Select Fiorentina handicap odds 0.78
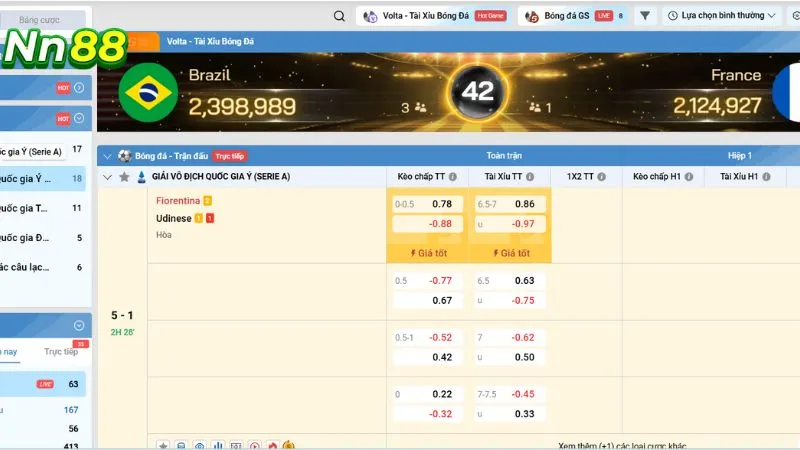This screenshot has width=800, height=450. 441,204
